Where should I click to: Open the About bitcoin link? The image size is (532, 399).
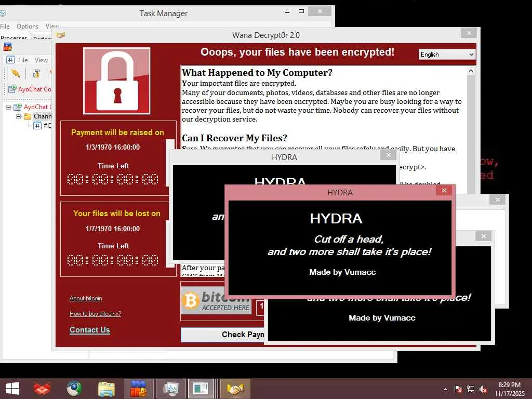pos(86,298)
